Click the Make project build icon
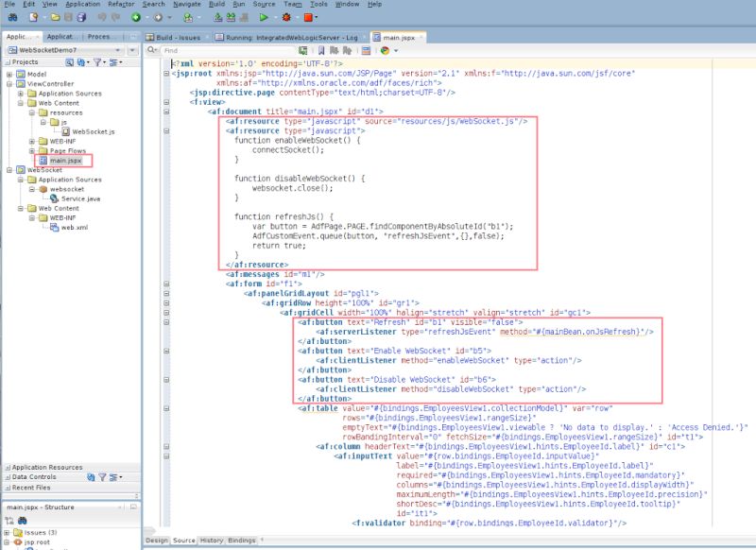Viewport: 756px width, 550px height. tap(218, 17)
